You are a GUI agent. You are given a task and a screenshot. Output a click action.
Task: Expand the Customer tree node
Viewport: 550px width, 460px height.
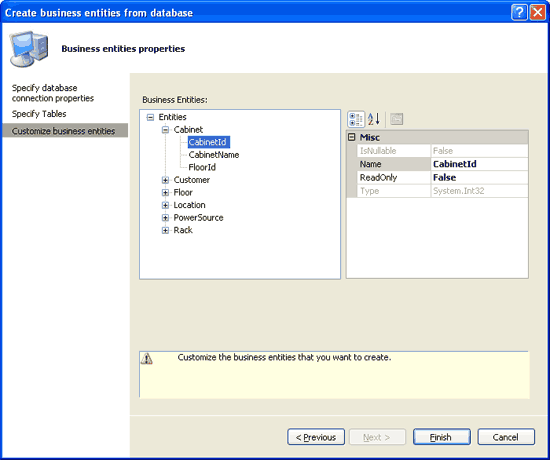[x=165, y=180]
